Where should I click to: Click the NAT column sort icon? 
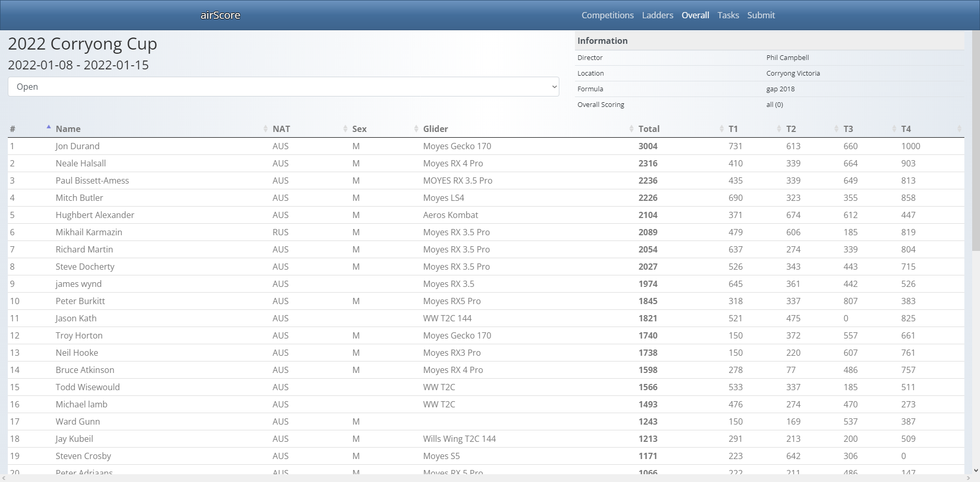click(345, 129)
